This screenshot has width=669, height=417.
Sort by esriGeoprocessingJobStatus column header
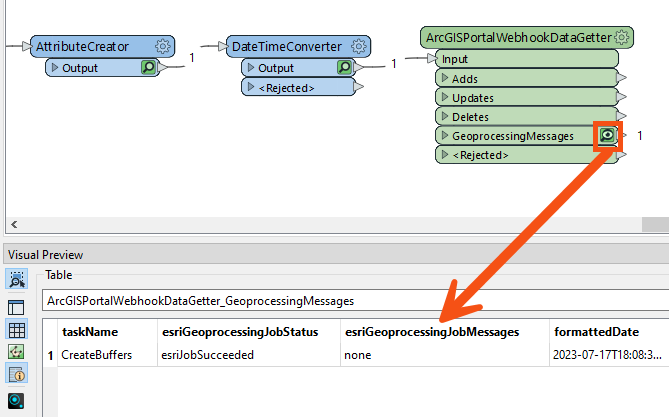(x=249, y=332)
